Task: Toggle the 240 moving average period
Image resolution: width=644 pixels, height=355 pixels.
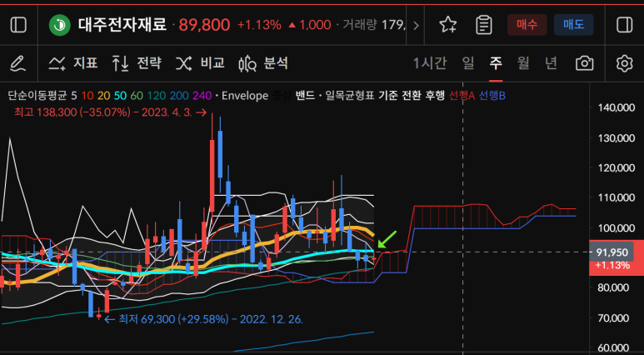Action: point(202,96)
